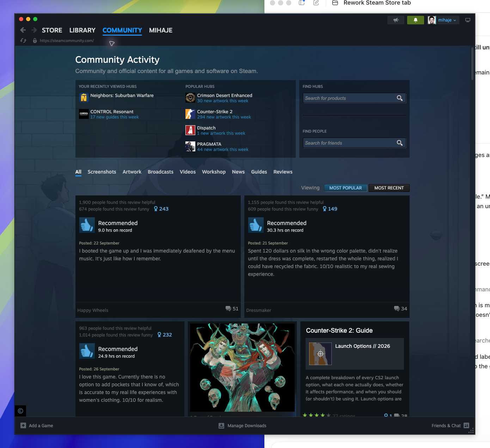Open the Friends & Chat icon
The image size is (490, 448).
coord(466,425)
